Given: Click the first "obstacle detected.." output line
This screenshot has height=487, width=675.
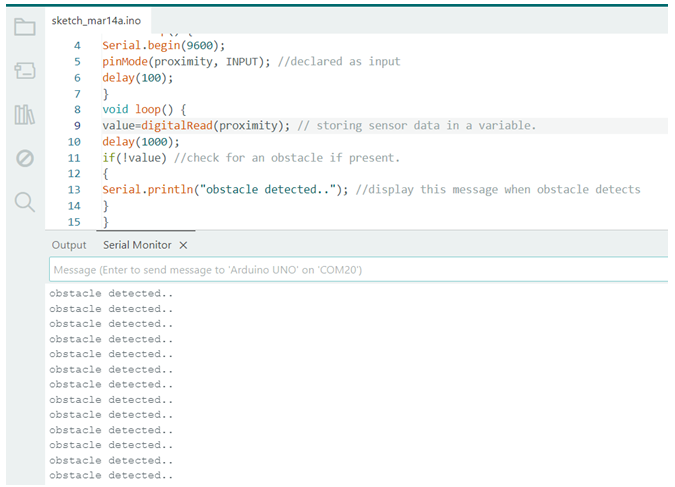Looking at the screenshot, I should 111,294.
